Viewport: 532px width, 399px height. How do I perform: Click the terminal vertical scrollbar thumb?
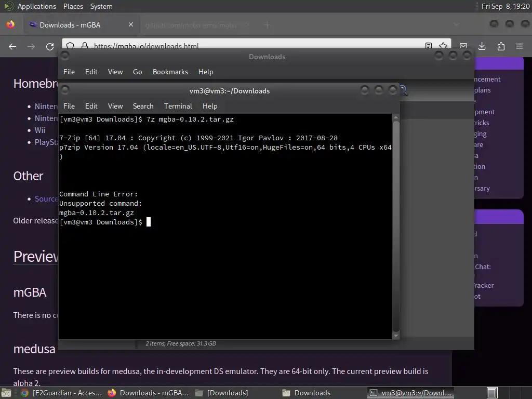396,226
